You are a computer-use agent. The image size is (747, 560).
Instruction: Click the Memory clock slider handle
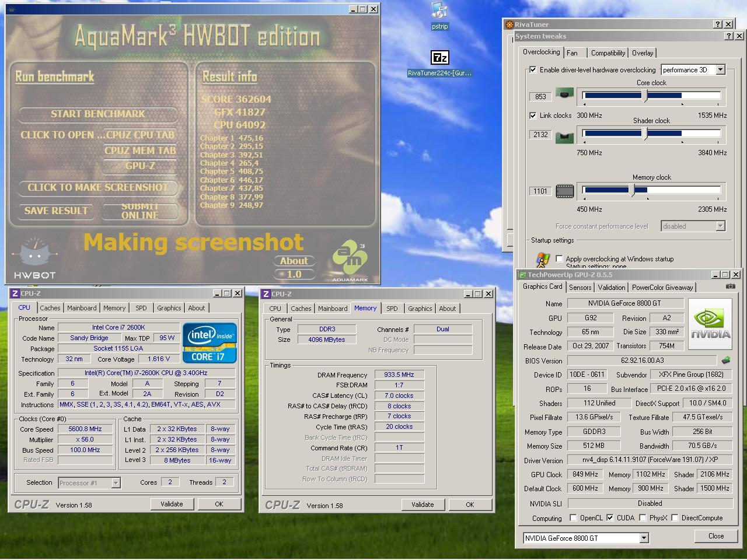[x=632, y=190]
